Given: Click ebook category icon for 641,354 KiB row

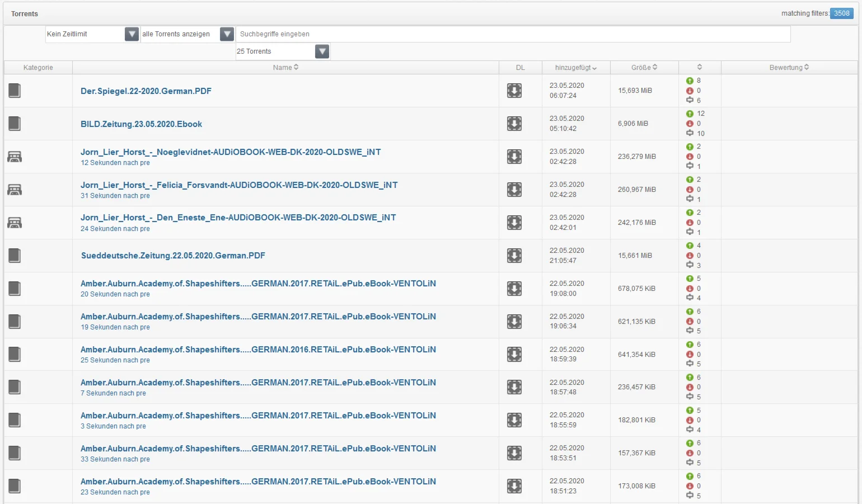Looking at the screenshot, I should (15, 355).
